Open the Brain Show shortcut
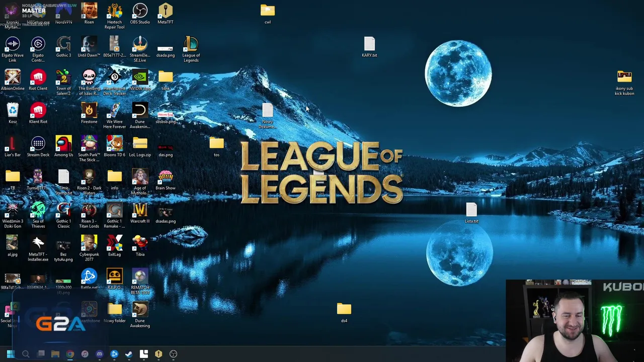The image size is (644, 362). pyautogui.click(x=166, y=180)
